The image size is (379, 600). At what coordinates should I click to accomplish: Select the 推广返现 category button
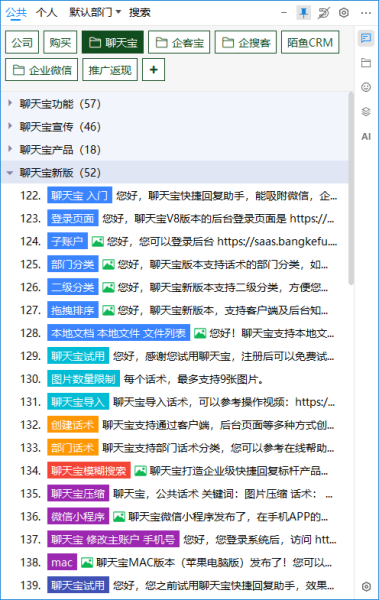click(110, 70)
